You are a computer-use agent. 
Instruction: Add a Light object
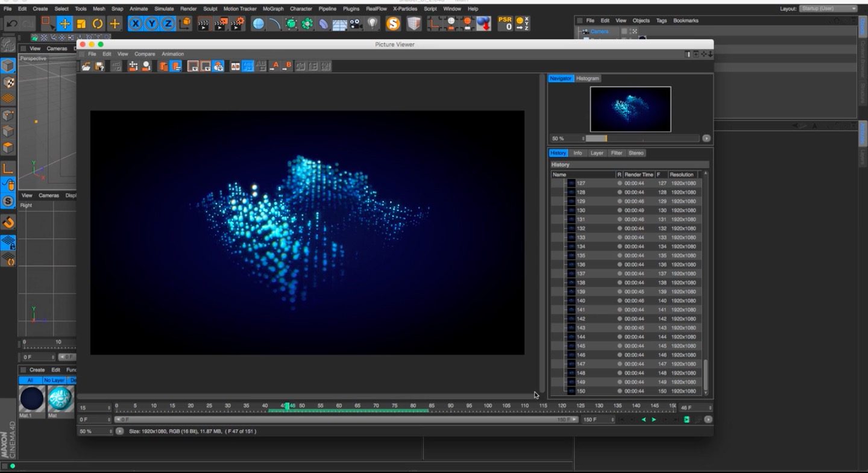373,23
